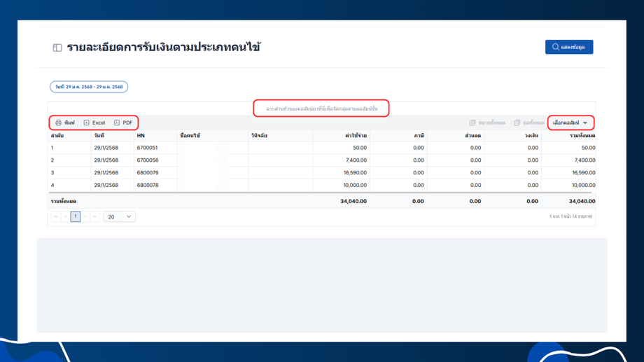Export the report with the Excel button
This screenshot has height=362, width=644.
(x=94, y=123)
